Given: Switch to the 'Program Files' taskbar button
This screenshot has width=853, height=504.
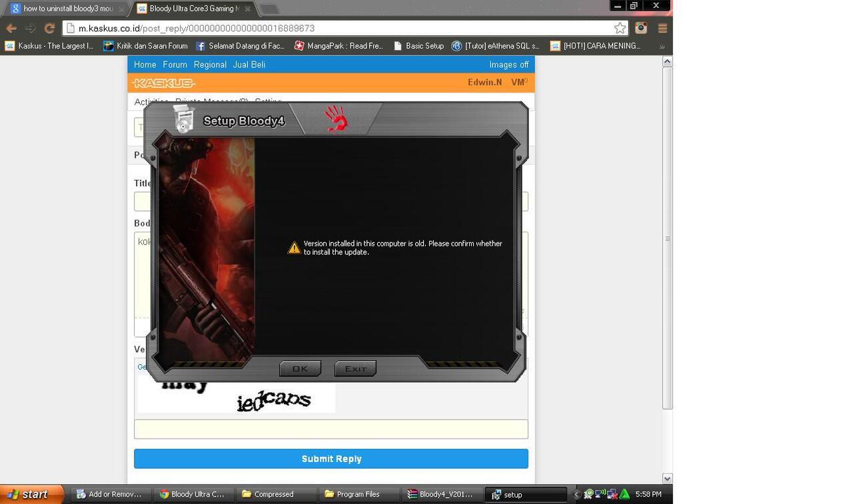Looking at the screenshot, I should click(x=359, y=494).
